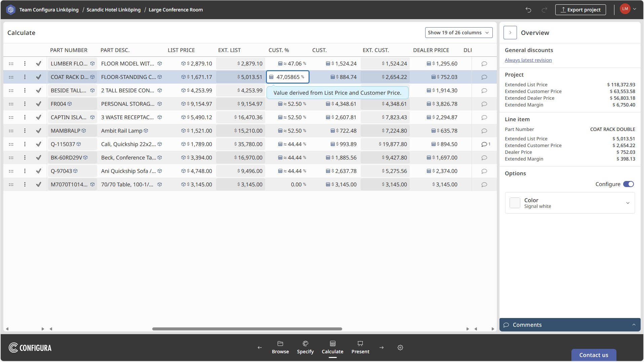This screenshot has width=644, height=362.
Task: Click the checkmark on the FR004 row
Action: tap(39, 104)
